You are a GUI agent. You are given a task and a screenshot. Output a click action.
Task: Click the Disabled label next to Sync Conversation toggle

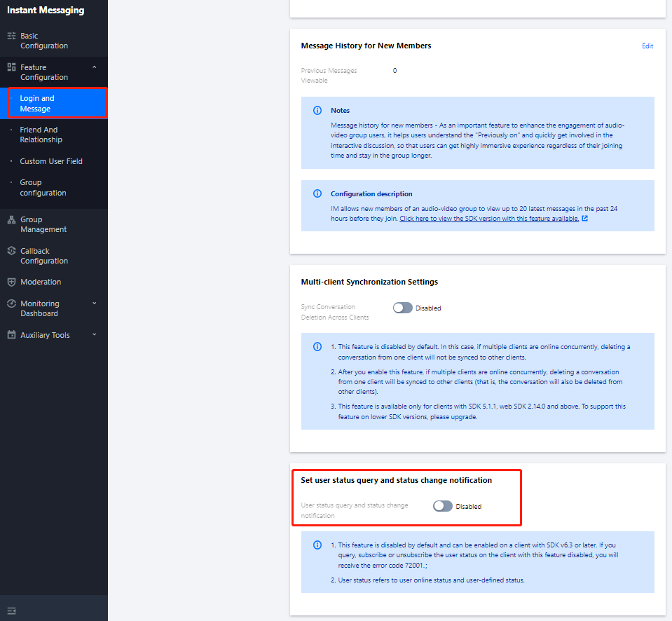(x=428, y=308)
